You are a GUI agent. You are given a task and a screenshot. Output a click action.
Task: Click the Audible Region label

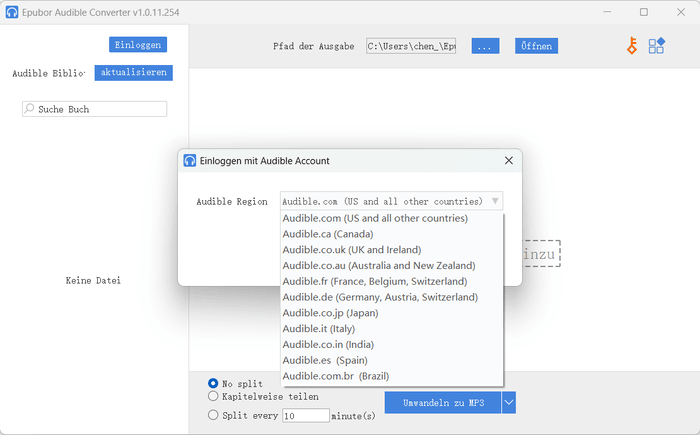click(232, 201)
